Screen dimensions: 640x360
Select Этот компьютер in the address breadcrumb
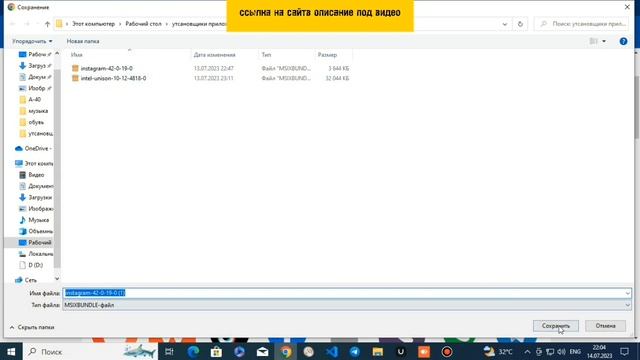tap(93, 24)
